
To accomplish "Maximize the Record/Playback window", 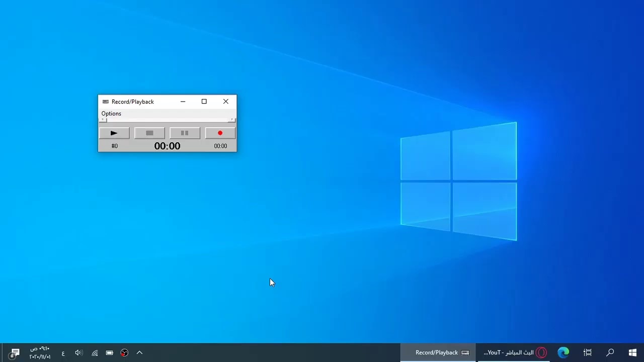I will click(204, 102).
